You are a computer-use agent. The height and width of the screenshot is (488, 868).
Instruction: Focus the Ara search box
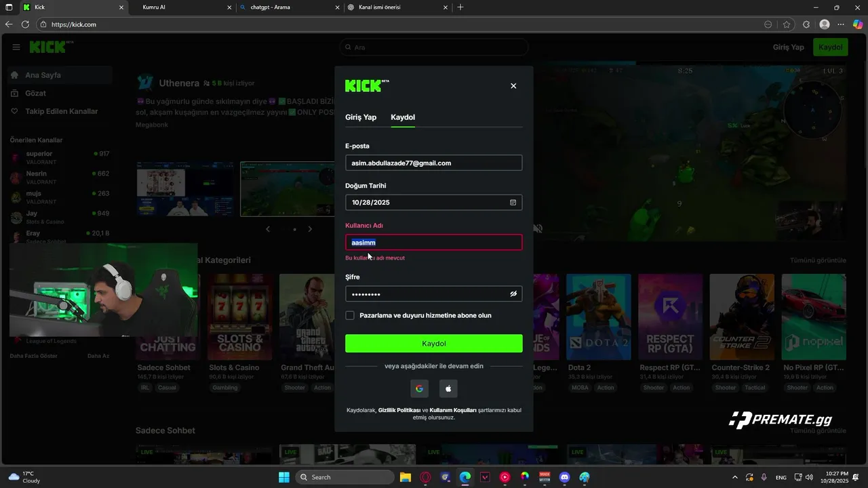434,47
